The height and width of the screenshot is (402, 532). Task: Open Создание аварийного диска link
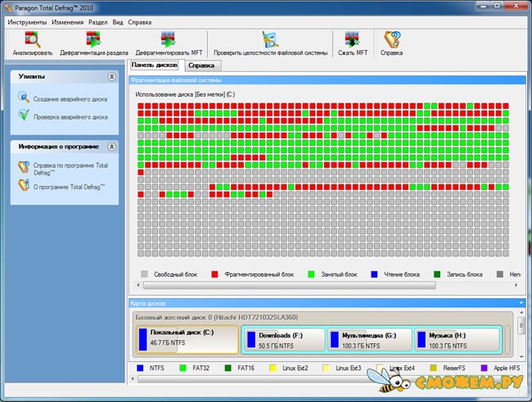(x=70, y=99)
